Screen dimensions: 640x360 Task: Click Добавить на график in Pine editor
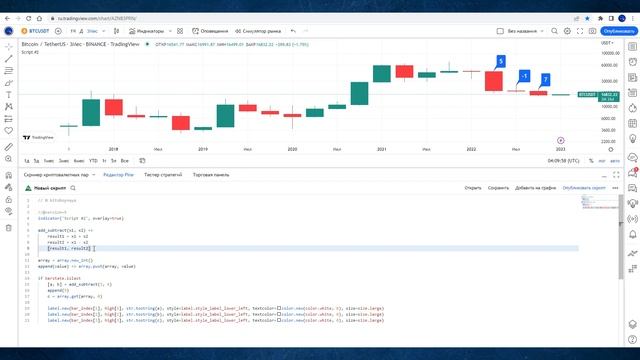(536, 188)
